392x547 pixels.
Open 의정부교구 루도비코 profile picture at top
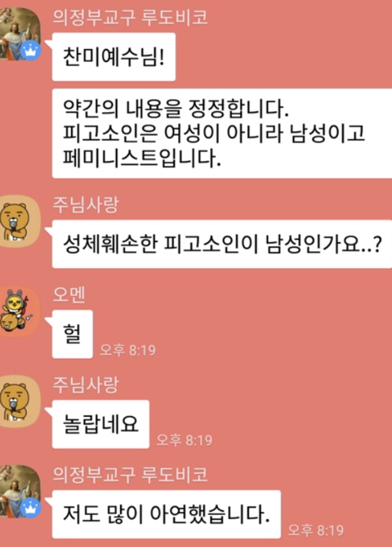click(x=20, y=34)
